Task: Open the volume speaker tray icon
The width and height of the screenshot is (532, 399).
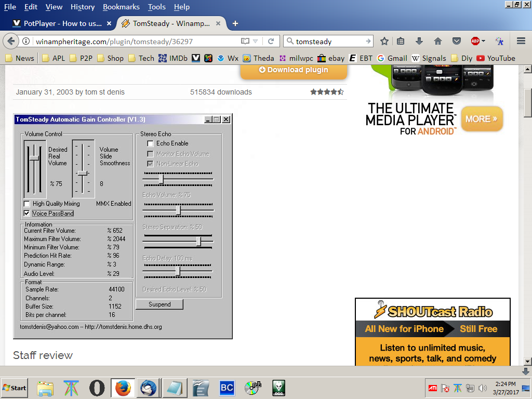Action: click(482, 388)
